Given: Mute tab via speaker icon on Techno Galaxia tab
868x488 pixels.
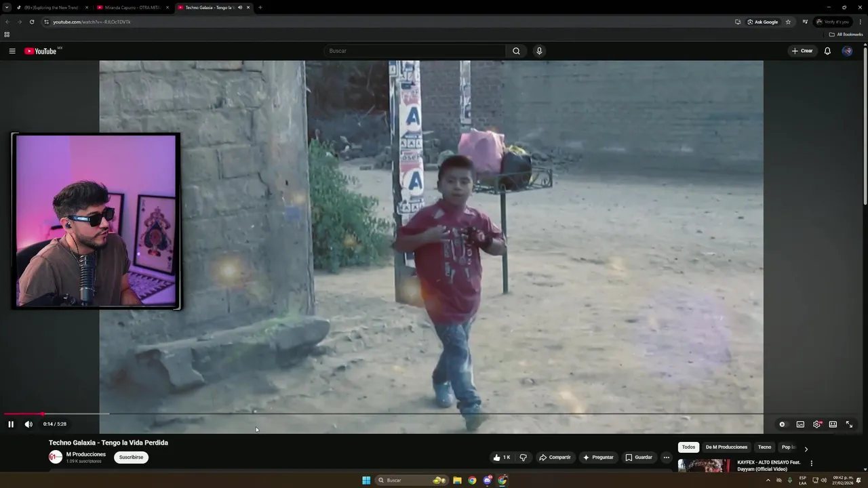Looking at the screenshot, I should (x=239, y=7).
